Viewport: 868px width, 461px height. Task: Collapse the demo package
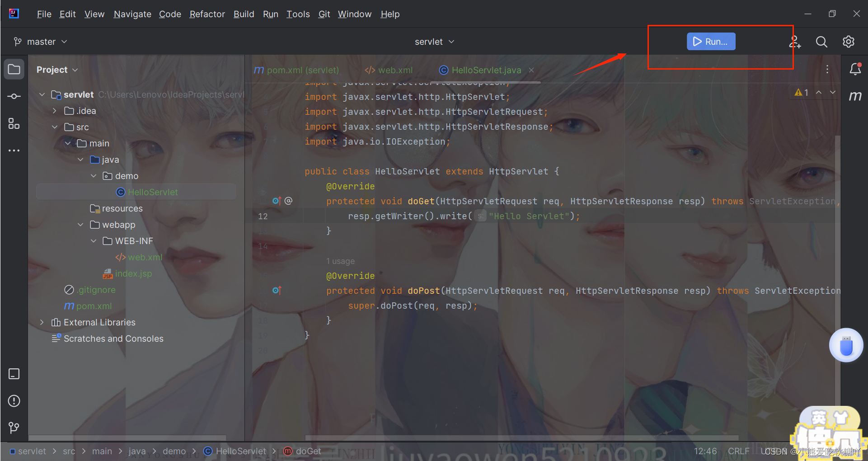coord(94,176)
